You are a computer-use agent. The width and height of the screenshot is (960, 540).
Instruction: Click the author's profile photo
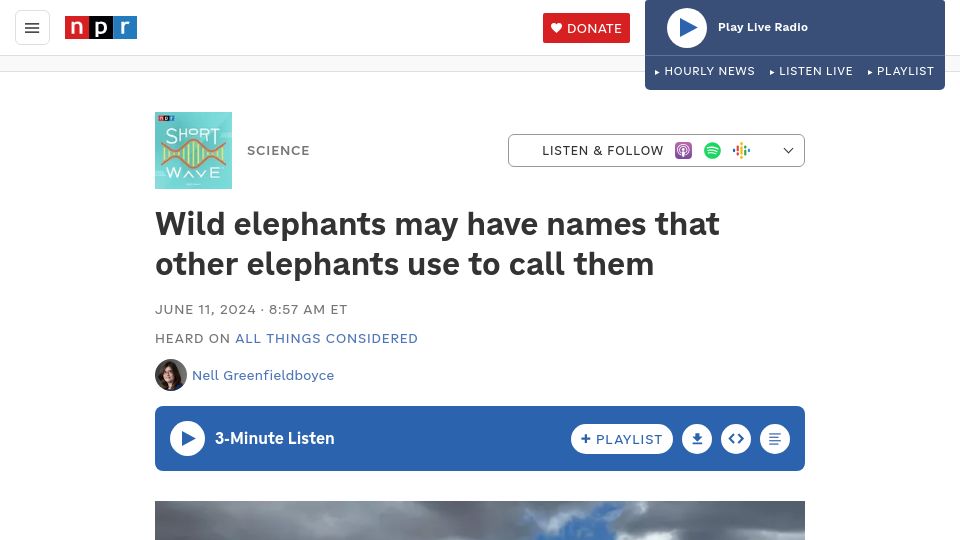tap(171, 375)
